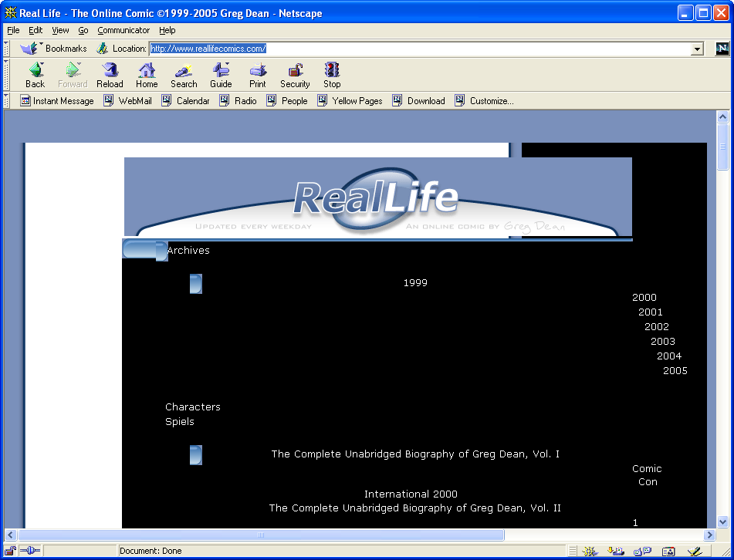Click the International 2000 link
Screen dimensions: 734x560
(411, 494)
